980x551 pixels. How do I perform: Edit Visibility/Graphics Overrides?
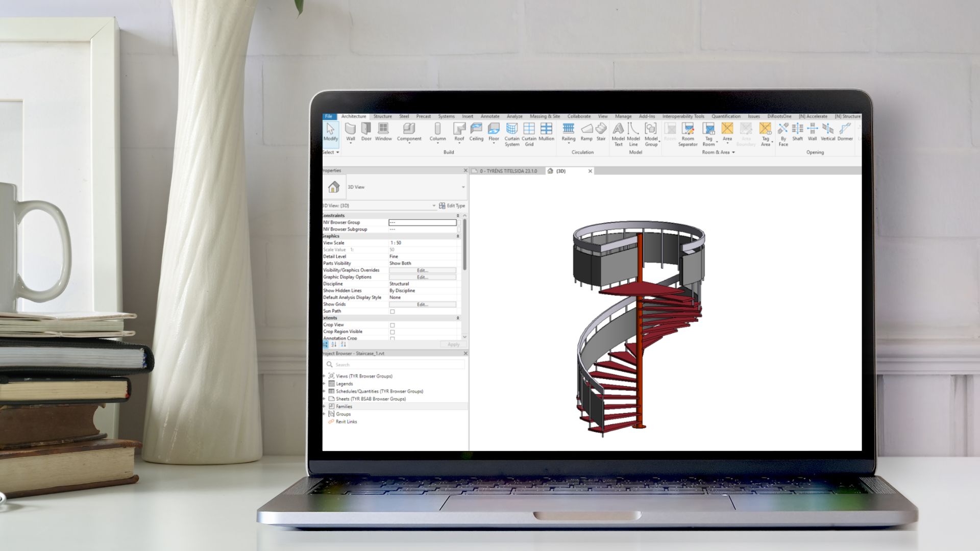coord(423,270)
